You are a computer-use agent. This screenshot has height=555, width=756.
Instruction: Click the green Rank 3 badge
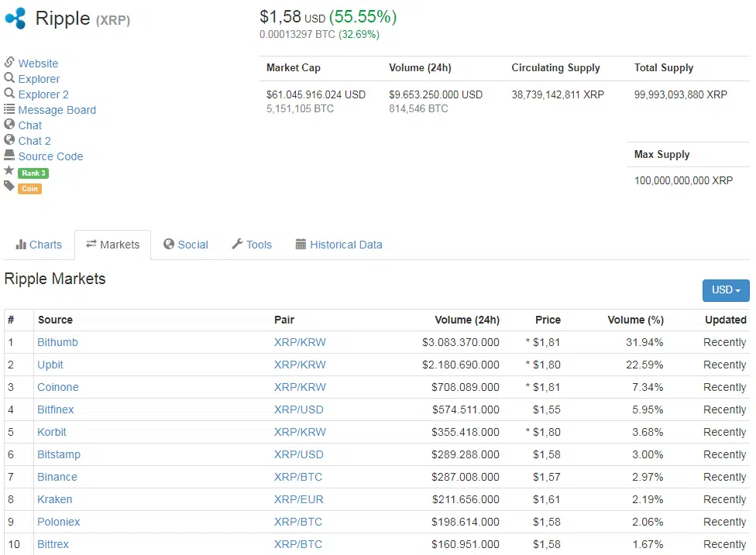33,173
